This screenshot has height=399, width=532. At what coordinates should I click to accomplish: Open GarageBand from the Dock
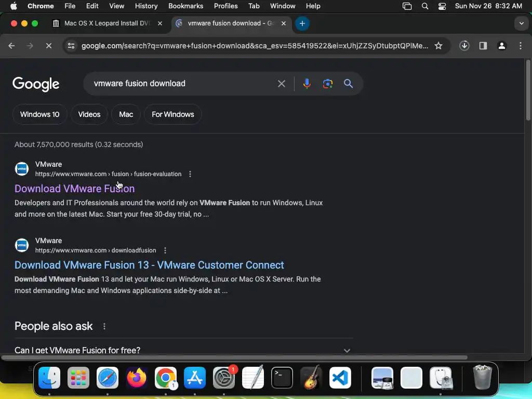[311, 378]
